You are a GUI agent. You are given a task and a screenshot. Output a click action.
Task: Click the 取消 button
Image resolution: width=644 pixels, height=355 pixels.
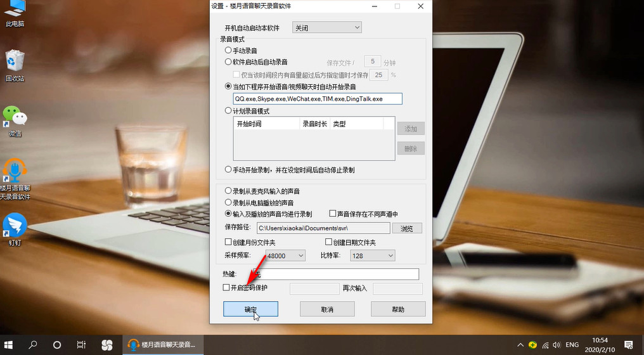pos(327,309)
